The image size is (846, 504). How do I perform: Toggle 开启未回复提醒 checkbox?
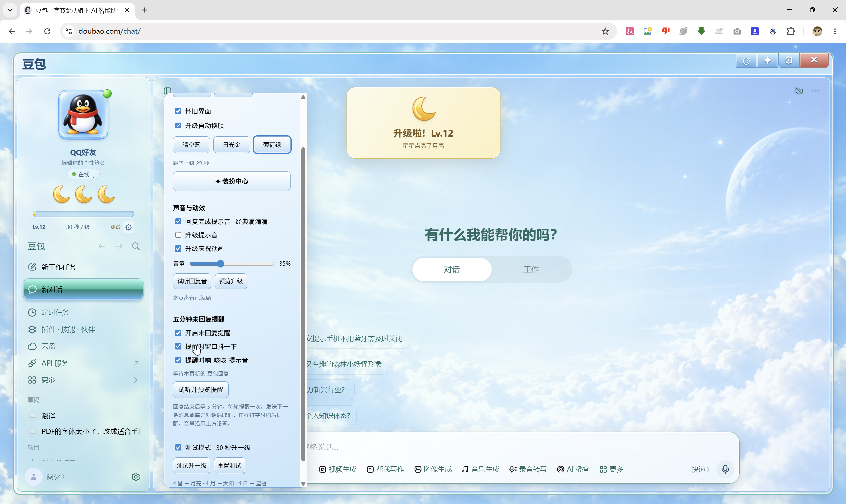pos(178,333)
